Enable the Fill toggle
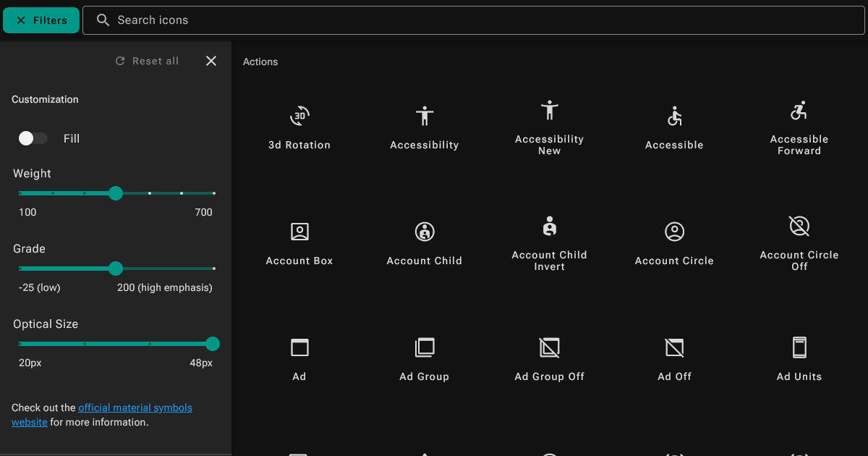 pyautogui.click(x=33, y=138)
